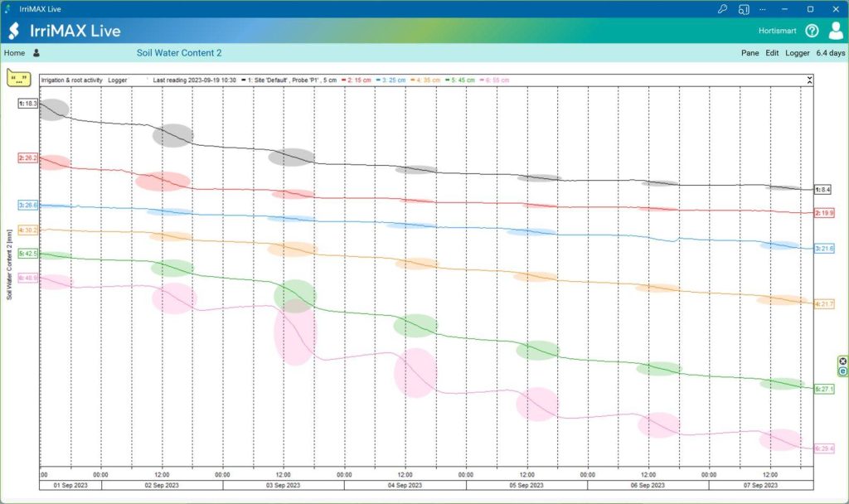Open the Logger dropdown in legend bar
This screenshot has height=504, width=849.
(118, 80)
